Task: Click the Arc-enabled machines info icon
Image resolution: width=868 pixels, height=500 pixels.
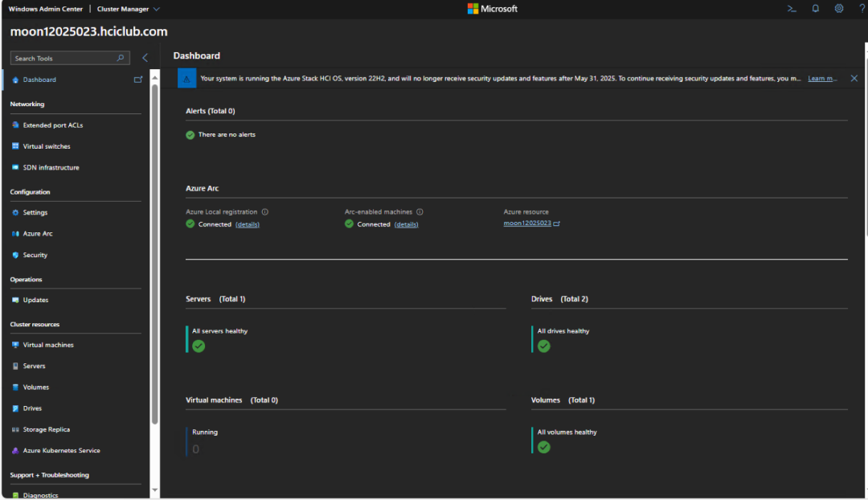Action: click(420, 212)
